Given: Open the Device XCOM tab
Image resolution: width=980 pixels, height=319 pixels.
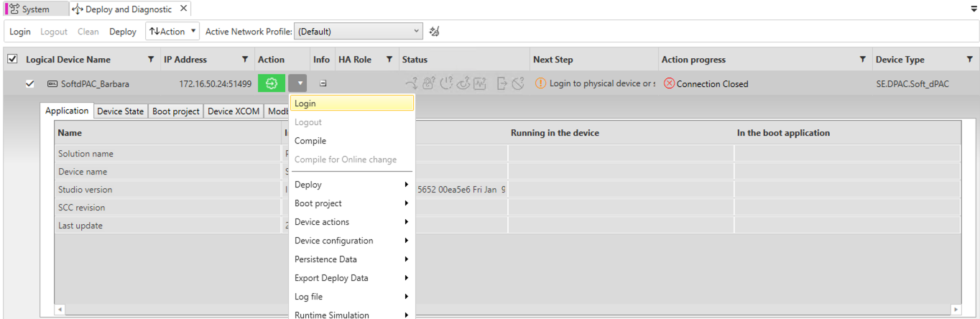Looking at the screenshot, I should click(x=234, y=111).
